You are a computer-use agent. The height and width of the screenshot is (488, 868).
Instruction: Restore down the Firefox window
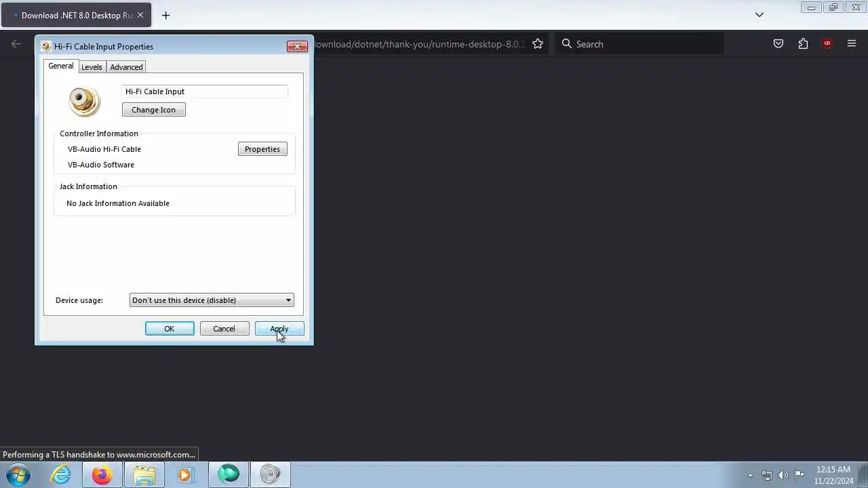(833, 7)
